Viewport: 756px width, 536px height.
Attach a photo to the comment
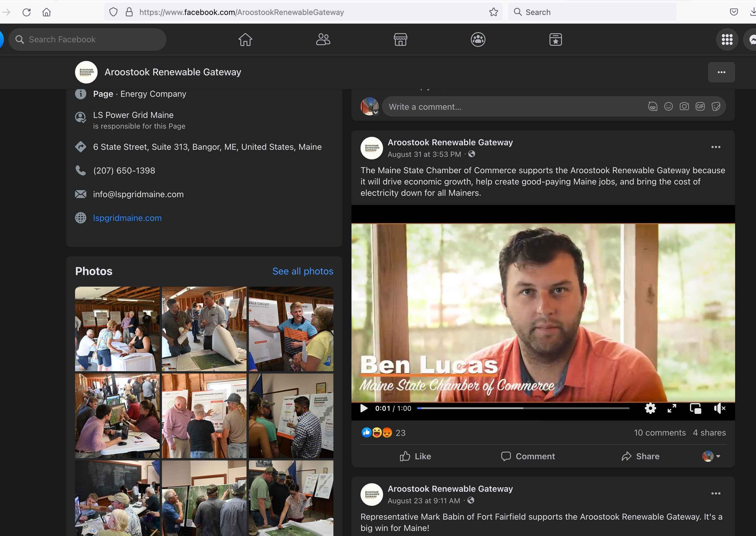click(684, 106)
